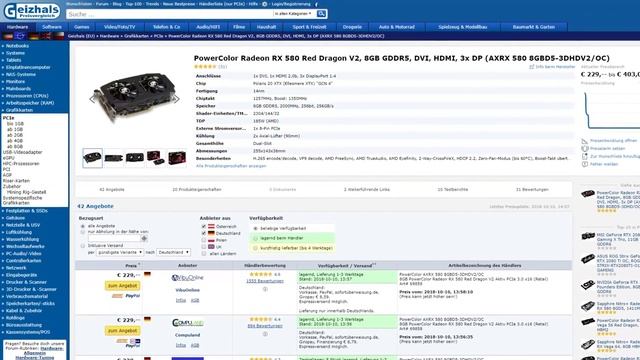Viewport: 640px width, 360px height.
Task: Toggle the UK vendor checkbox
Action: [x=204, y=247]
